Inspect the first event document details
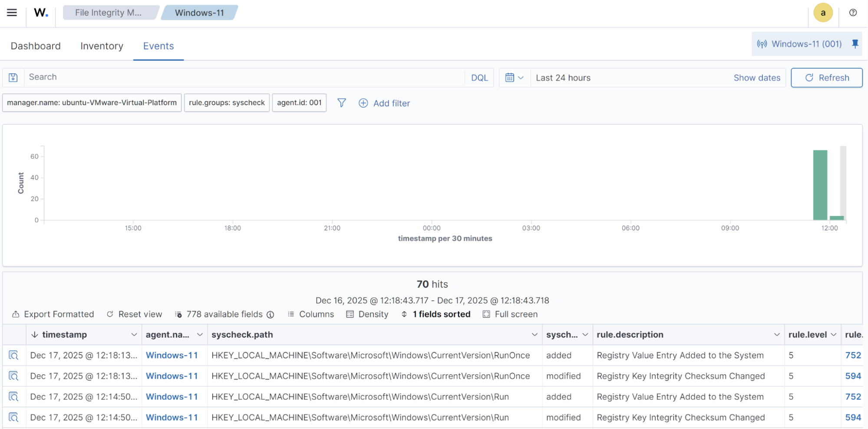The image size is (868, 429). point(13,355)
